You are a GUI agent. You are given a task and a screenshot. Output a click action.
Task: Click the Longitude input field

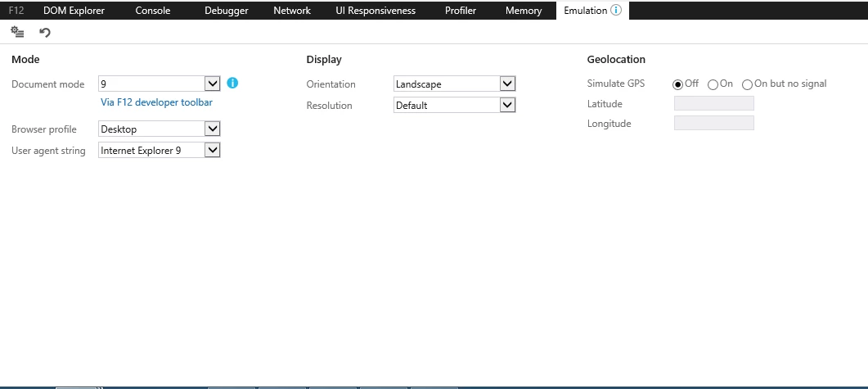(713, 124)
